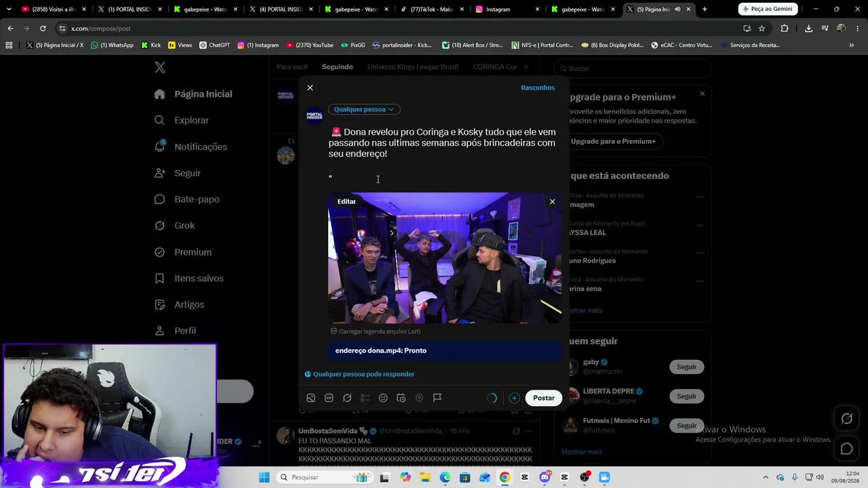Open the floating messages button

click(x=847, y=449)
